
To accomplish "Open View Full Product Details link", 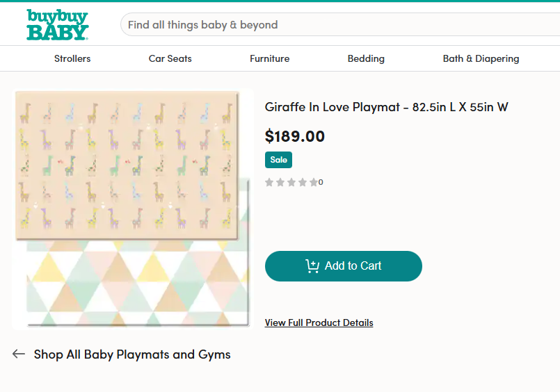I will pyautogui.click(x=319, y=322).
